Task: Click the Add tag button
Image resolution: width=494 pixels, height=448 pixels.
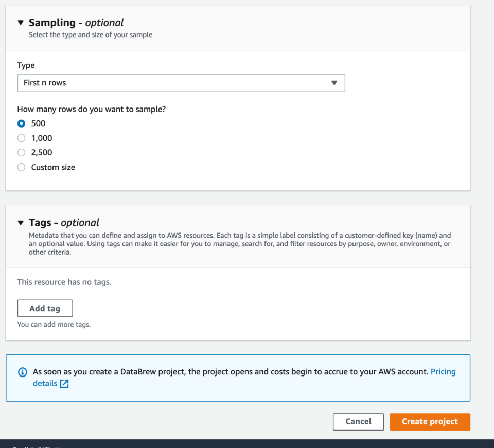Action: (45, 308)
